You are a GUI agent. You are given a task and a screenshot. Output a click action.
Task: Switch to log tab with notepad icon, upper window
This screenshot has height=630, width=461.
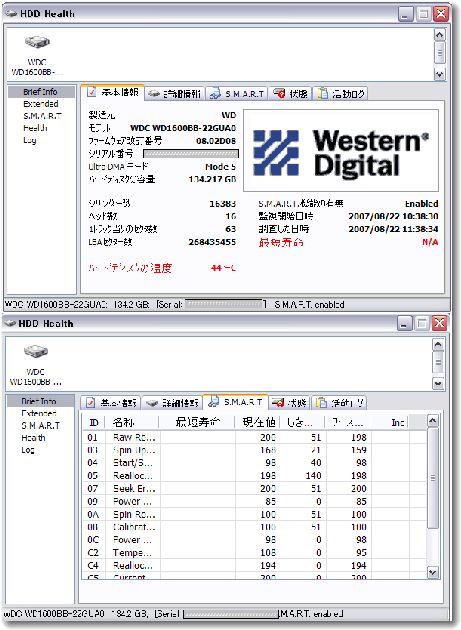pyautogui.click(x=340, y=94)
